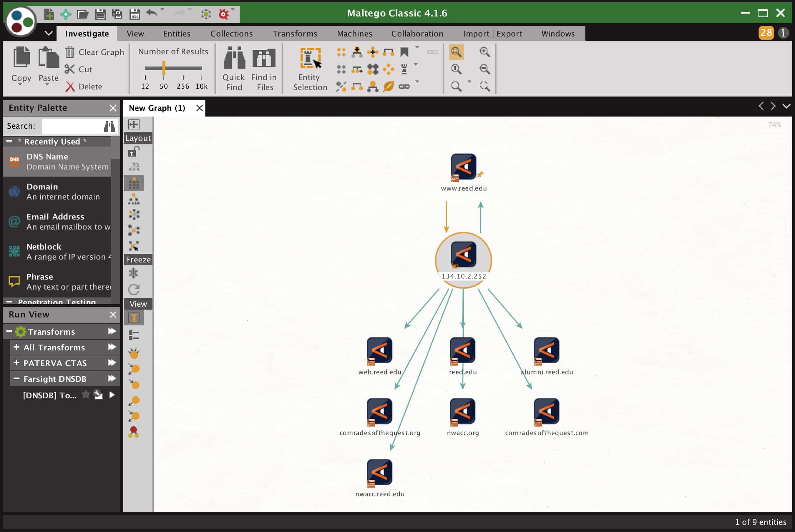Click the add parents plus-tree icon
This screenshot has width=795, height=532.
[357, 52]
